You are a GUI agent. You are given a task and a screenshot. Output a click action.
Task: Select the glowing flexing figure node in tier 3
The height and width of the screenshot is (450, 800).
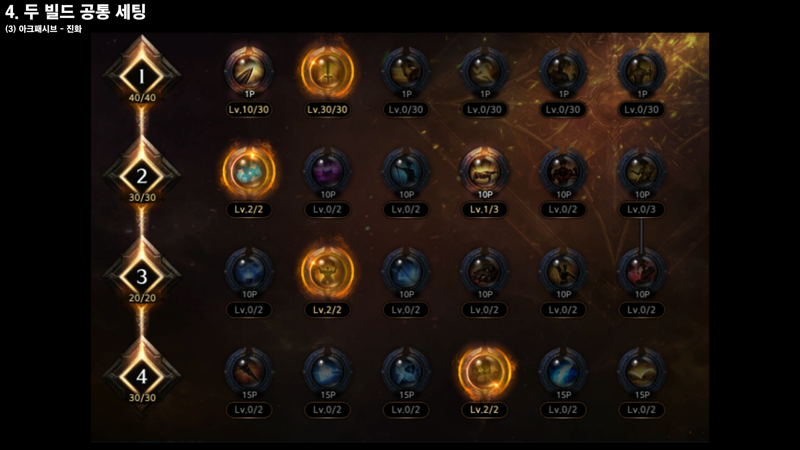point(327,272)
